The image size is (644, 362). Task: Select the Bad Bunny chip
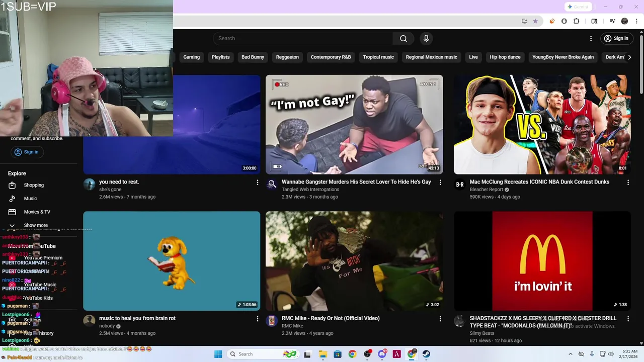pos(253,57)
